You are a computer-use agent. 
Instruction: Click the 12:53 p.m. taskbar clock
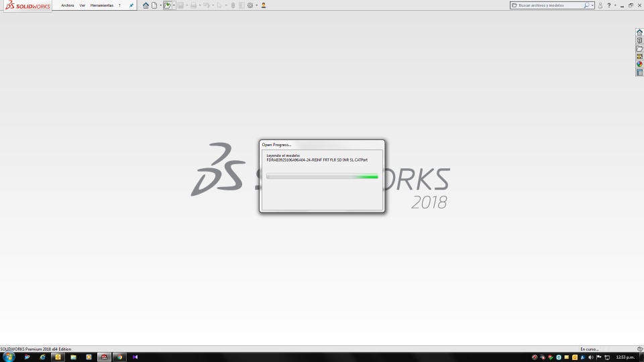625,357
